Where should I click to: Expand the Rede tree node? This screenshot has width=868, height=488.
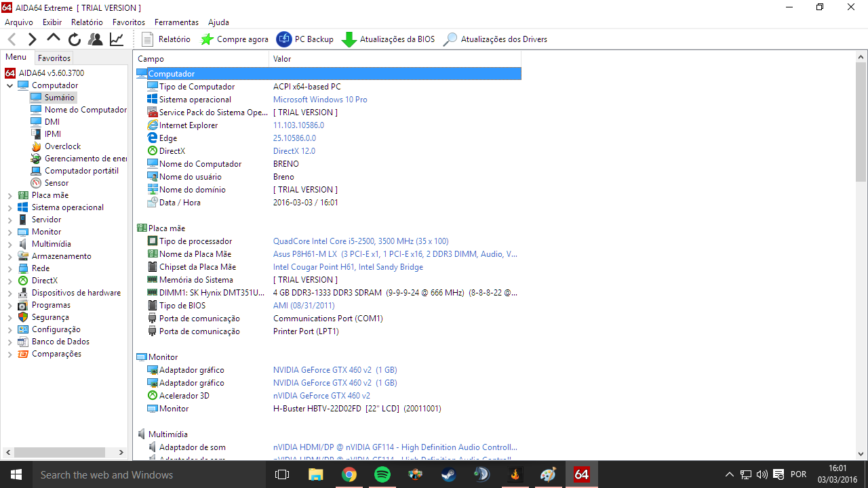click(x=10, y=268)
